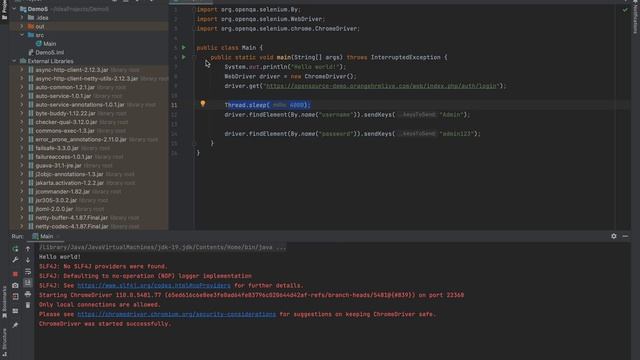Toggle soft-wrap in the Run console
The height and width of the screenshot is (360, 640).
28,271
